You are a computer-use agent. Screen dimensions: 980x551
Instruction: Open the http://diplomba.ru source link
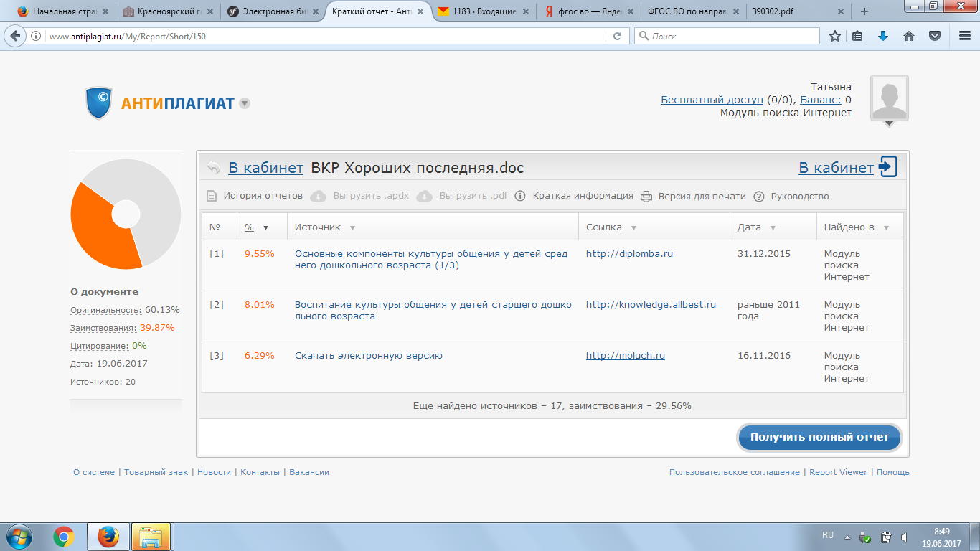[629, 253]
